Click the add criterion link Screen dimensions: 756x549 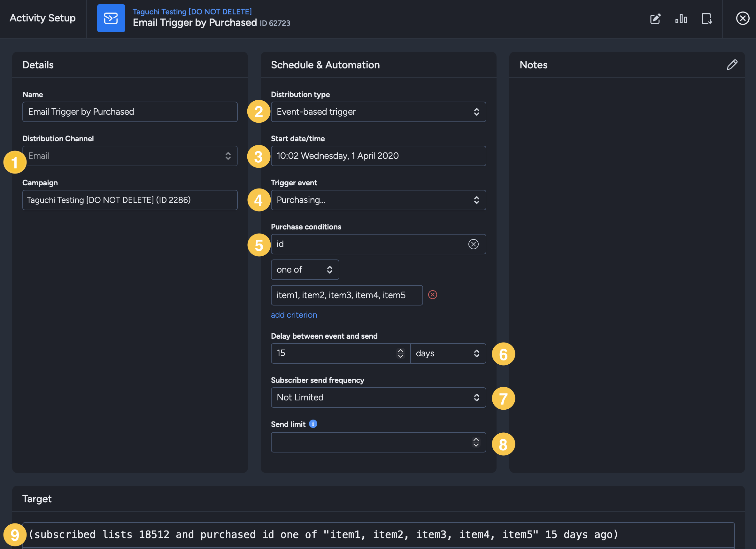[294, 315]
